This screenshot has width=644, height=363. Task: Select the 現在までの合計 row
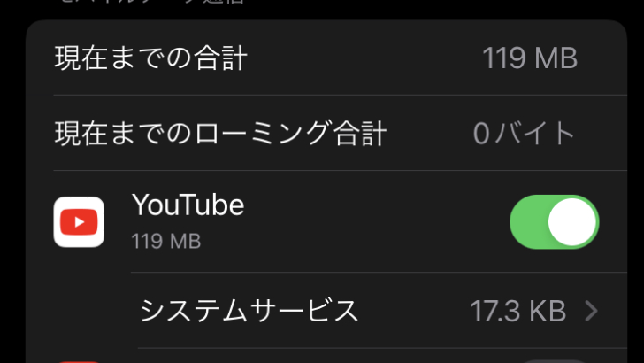coord(326,58)
